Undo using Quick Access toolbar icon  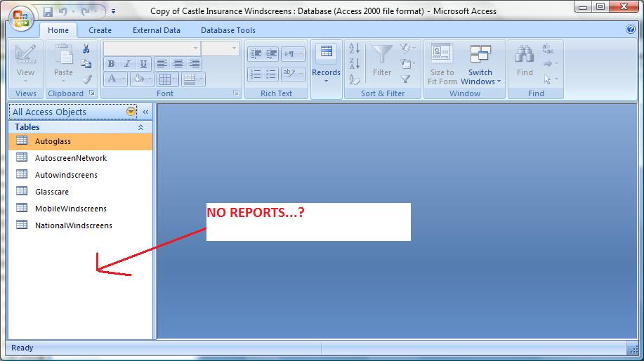[x=63, y=11]
